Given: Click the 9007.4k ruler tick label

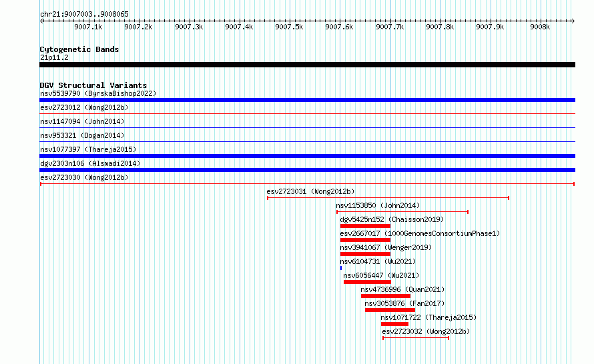Looking at the screenshot, I should (239, 27).
